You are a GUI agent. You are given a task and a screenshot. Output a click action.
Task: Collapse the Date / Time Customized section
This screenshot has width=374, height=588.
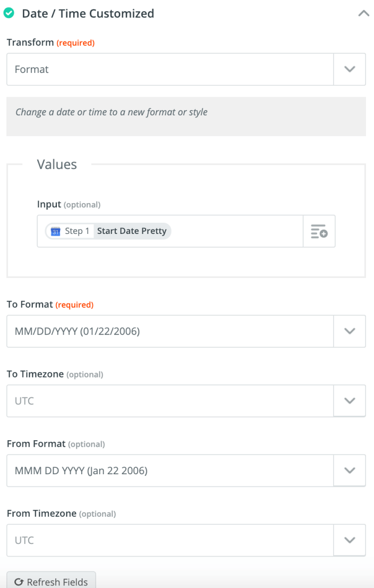pos(363,13)
